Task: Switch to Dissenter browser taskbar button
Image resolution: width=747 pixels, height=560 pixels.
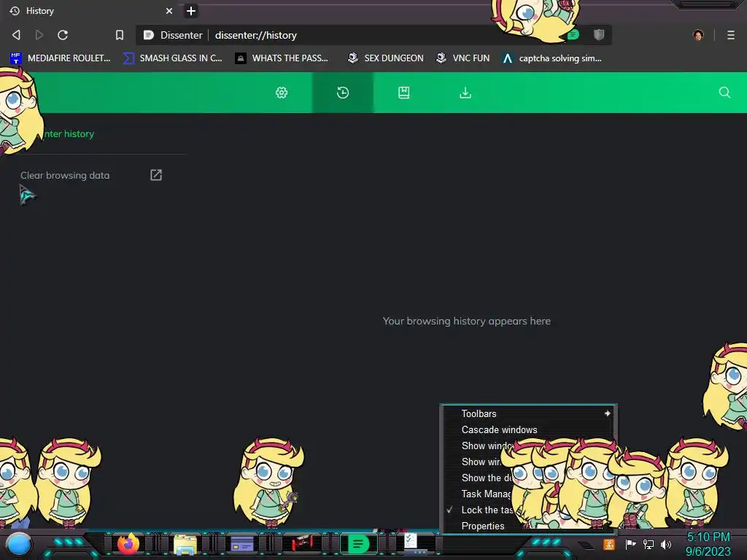Action: (358, 543)
